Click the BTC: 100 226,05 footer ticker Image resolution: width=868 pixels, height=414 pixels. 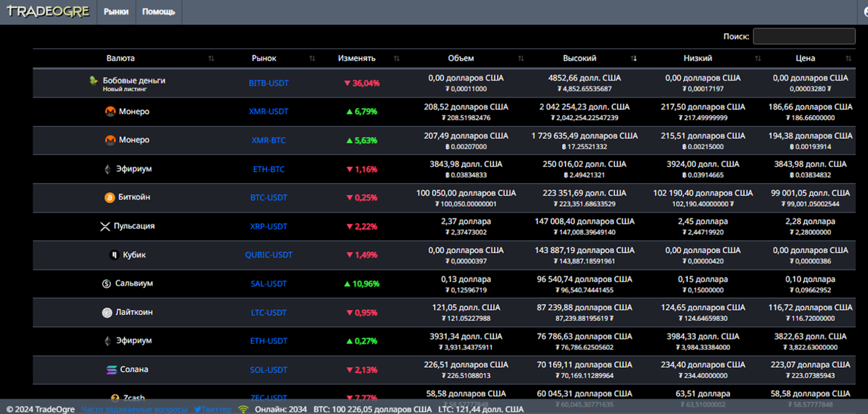(373, 409)
